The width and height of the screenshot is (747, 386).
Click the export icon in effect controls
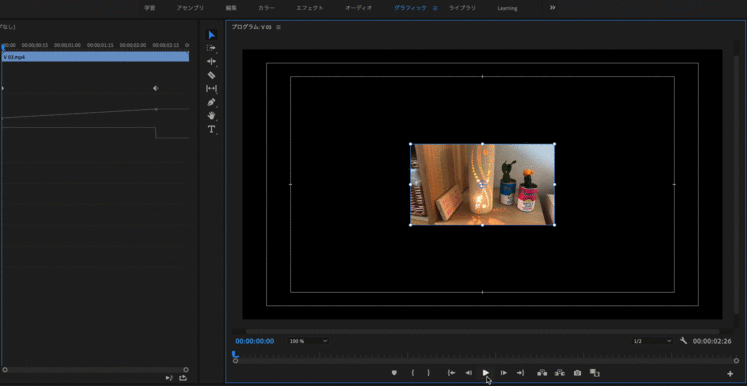click(x=183, y=378)
